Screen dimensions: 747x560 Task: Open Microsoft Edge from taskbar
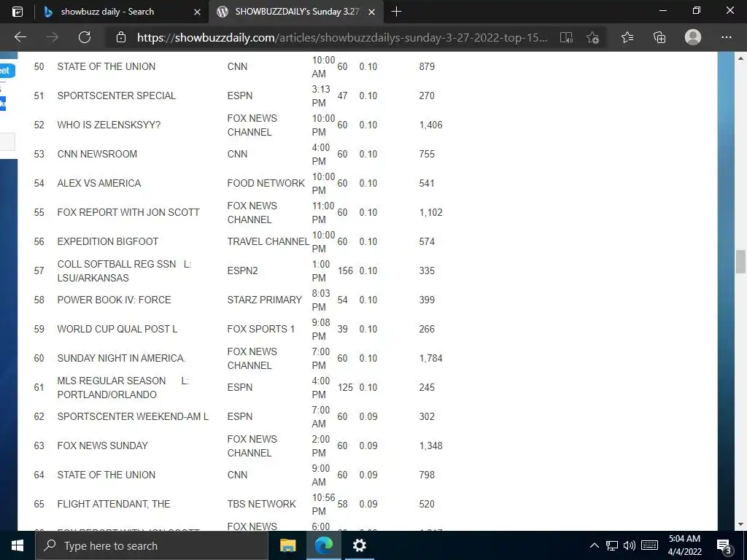point(323,545)
